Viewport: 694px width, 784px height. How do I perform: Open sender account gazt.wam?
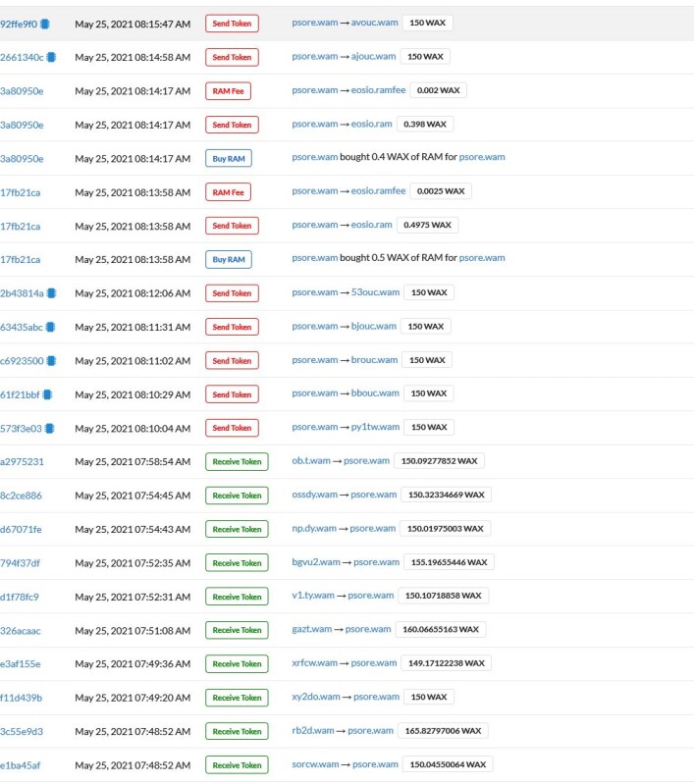[x=312, y=629]
